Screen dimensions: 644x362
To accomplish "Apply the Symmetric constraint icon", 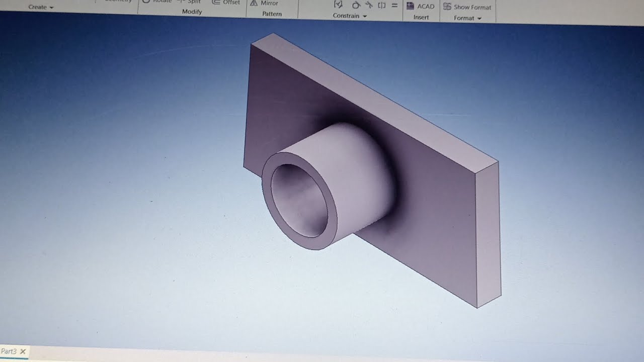I will [382, 6].
